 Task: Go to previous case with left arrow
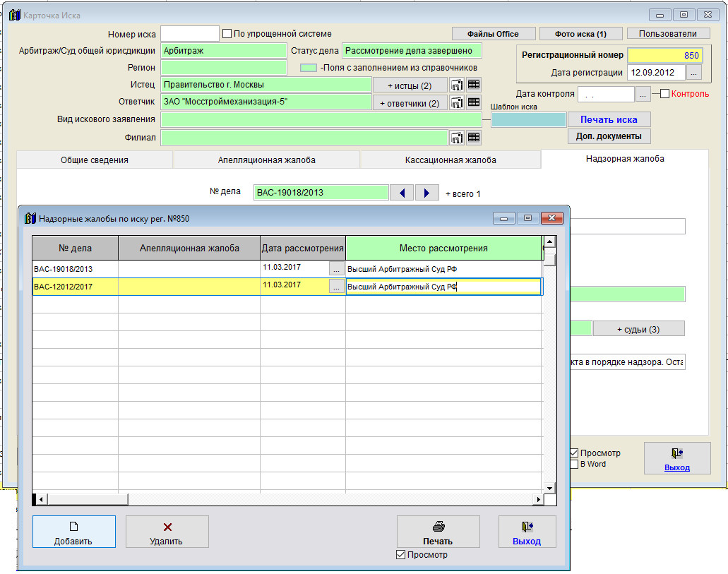tap(402, 193)
